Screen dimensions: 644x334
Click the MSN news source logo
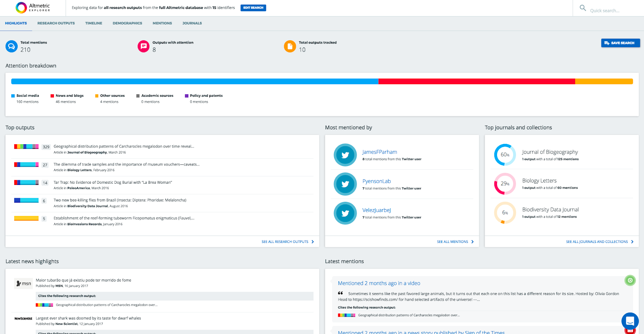(x=23, y=283)
